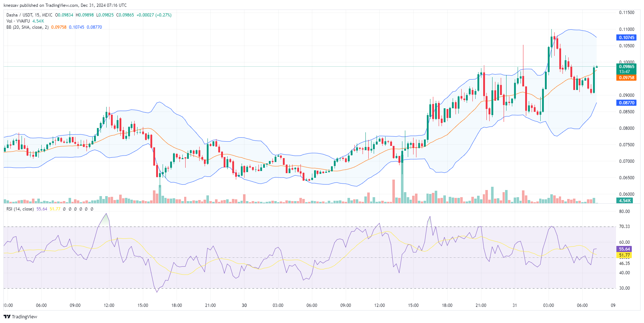The height and width of the screenshot is (323, 644).
Task: Click the 60.00 RSI axis label
Action: 624,242
